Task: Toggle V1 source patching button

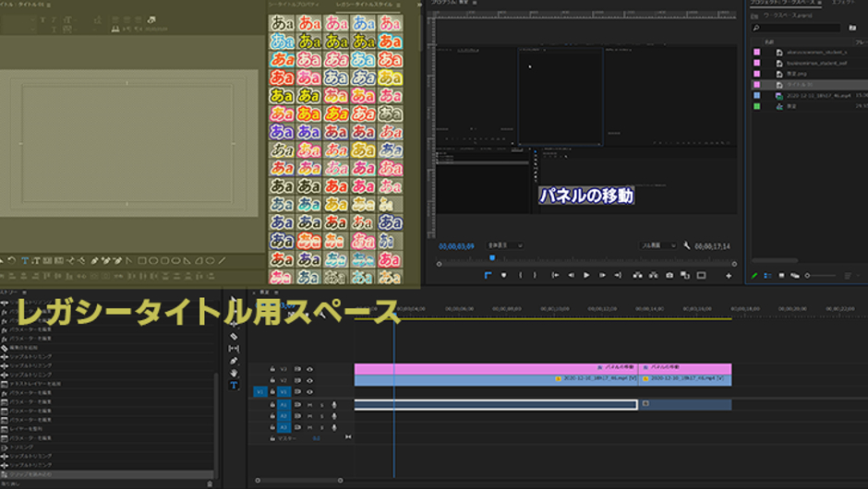Action: 259,391
